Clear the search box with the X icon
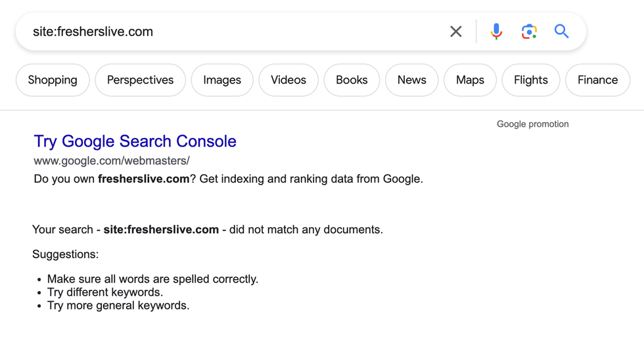The height and width of the screenshot is (339, 644). tap(455, 32)
